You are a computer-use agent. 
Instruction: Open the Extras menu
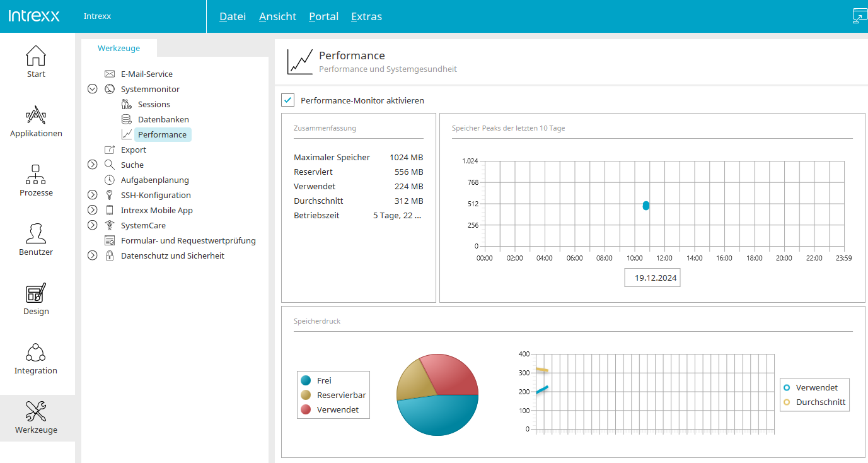point(366,16)
